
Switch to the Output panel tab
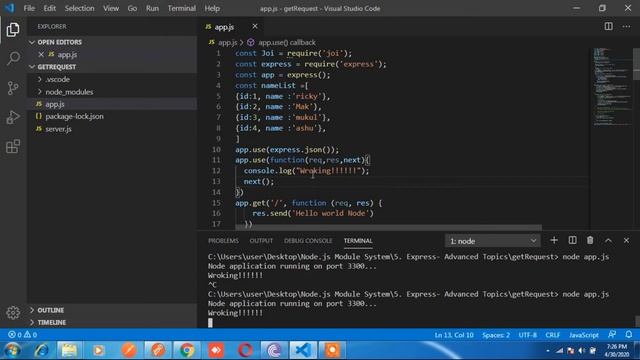pos(261,241)
